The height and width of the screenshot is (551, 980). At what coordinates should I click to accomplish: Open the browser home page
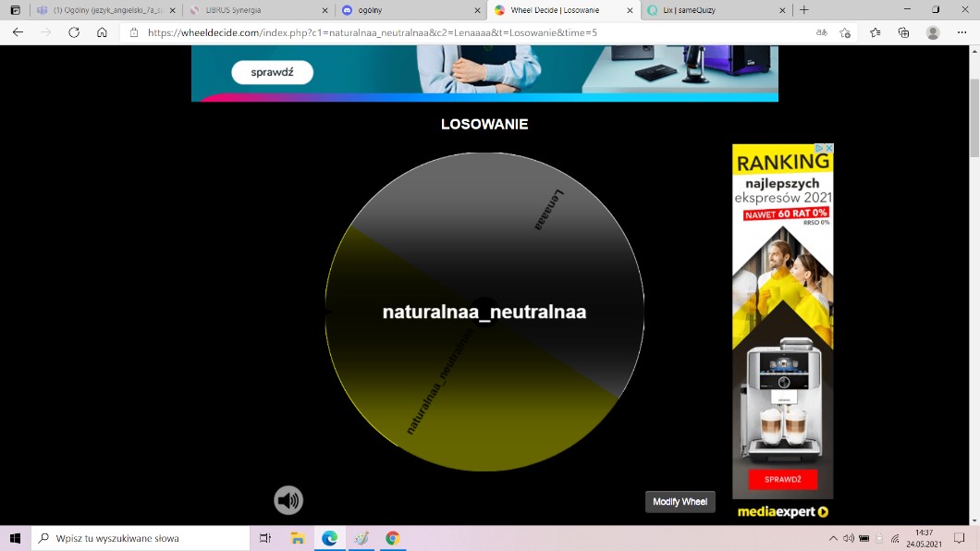103,32
